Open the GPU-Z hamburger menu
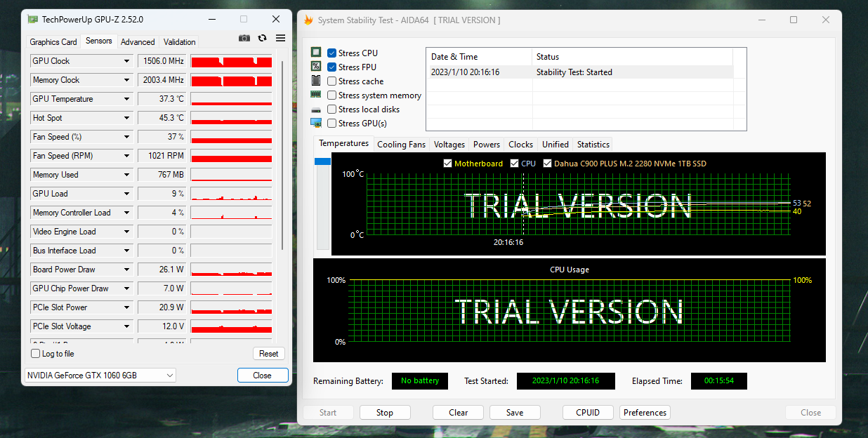The width and height of the screenshot is (868, 438). [280, 39]
